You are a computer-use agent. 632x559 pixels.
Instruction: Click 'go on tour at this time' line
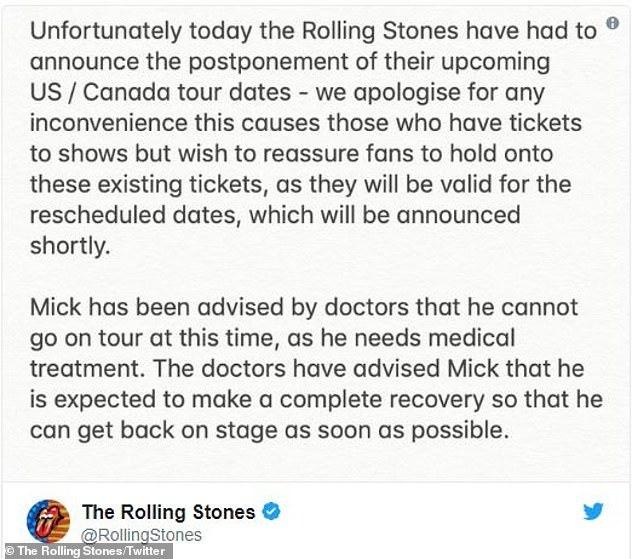pos(272,338)
